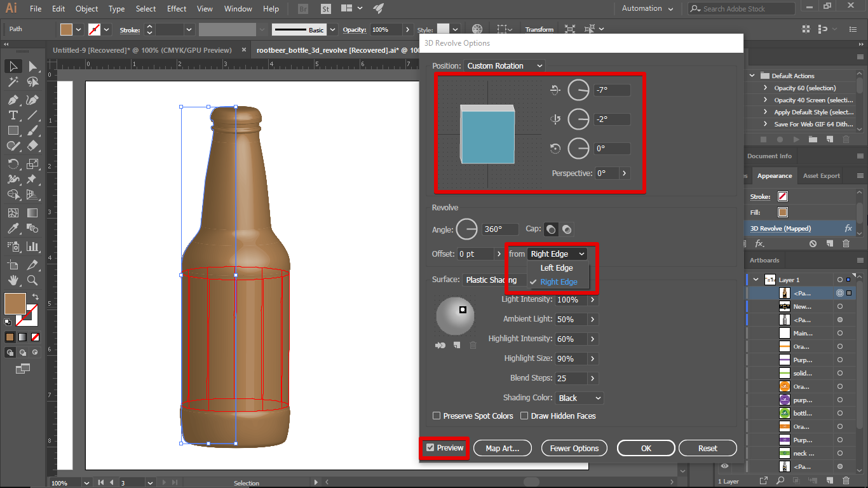The width and height of the screenshot is (868, 488).
Task: Select the Magic Wand tool
Action: pyautogui.click(x=13, y=82)
